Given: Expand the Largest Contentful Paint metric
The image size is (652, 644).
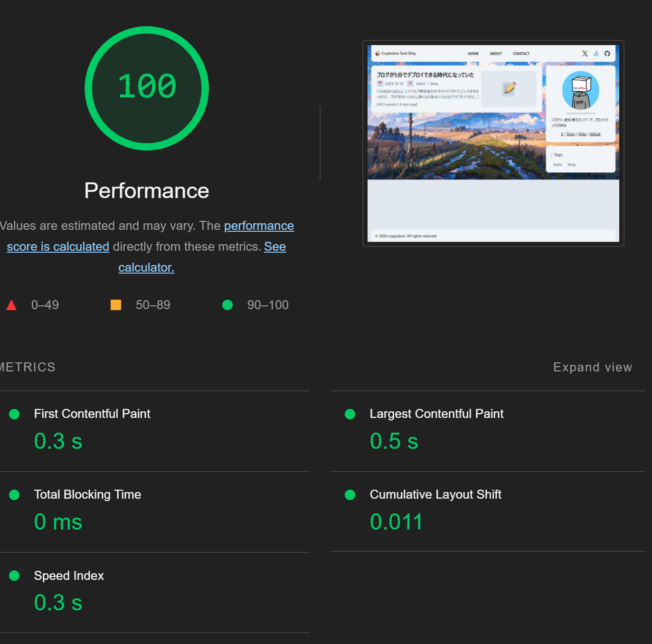Looking at the screenshot, I should [x=488, y=431].
